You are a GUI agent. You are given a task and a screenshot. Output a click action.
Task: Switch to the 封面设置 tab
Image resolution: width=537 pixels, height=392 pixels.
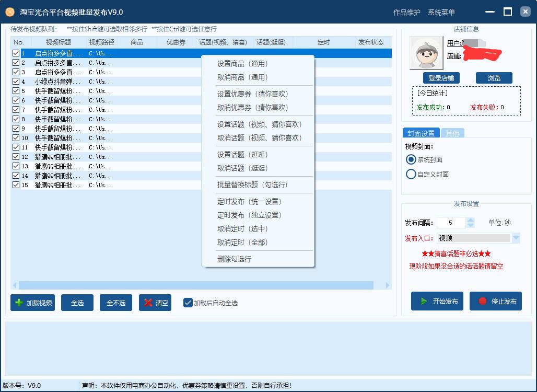click(421, 133)
